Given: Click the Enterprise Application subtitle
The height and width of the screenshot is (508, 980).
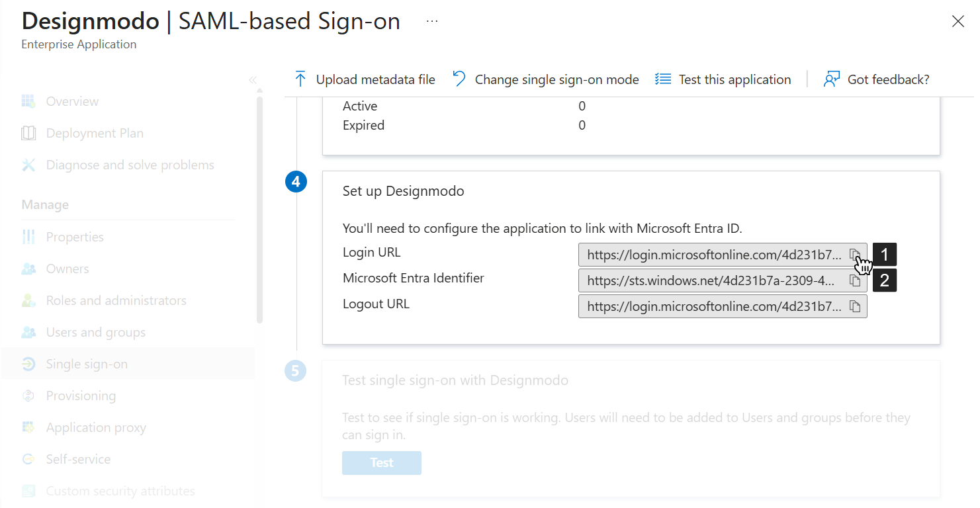Looking at the screenshot, I should (x=79, y=44).
